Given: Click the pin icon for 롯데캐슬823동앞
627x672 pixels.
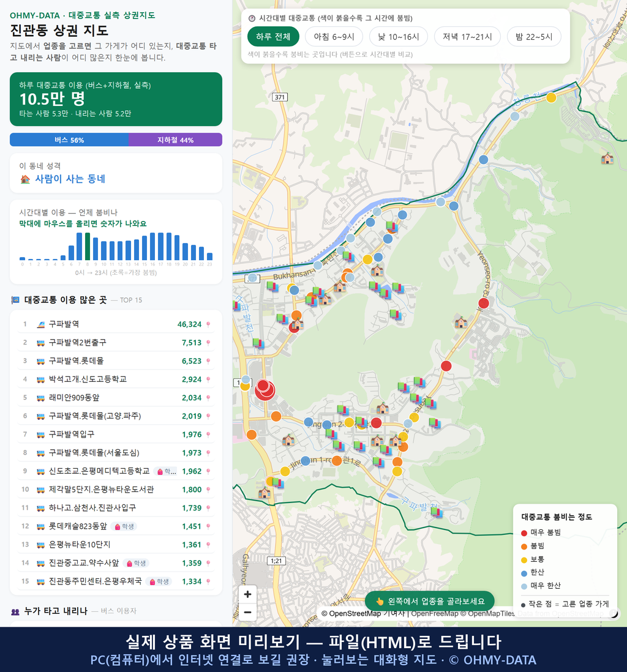Looking at the screenshot, I should pyautogui.click(x=208, y=527).
